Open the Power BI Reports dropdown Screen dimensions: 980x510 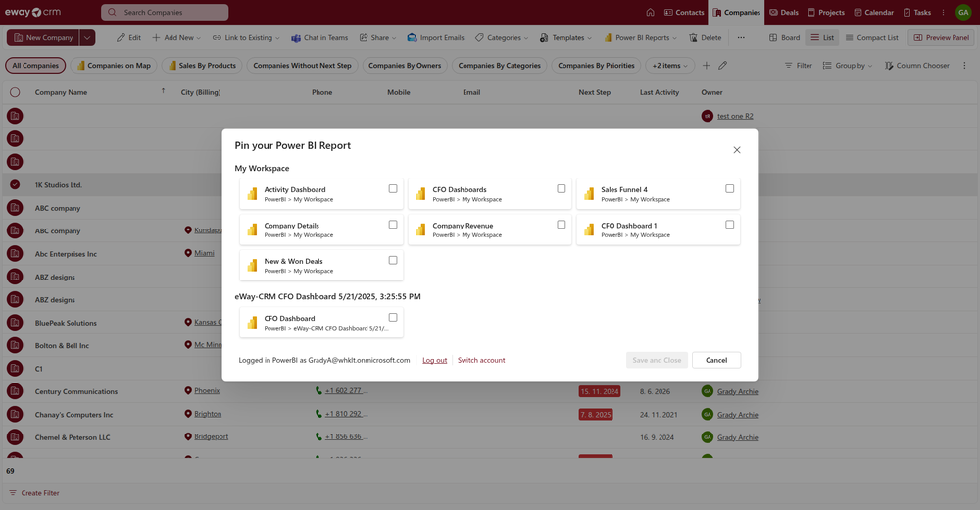[640, 37]
